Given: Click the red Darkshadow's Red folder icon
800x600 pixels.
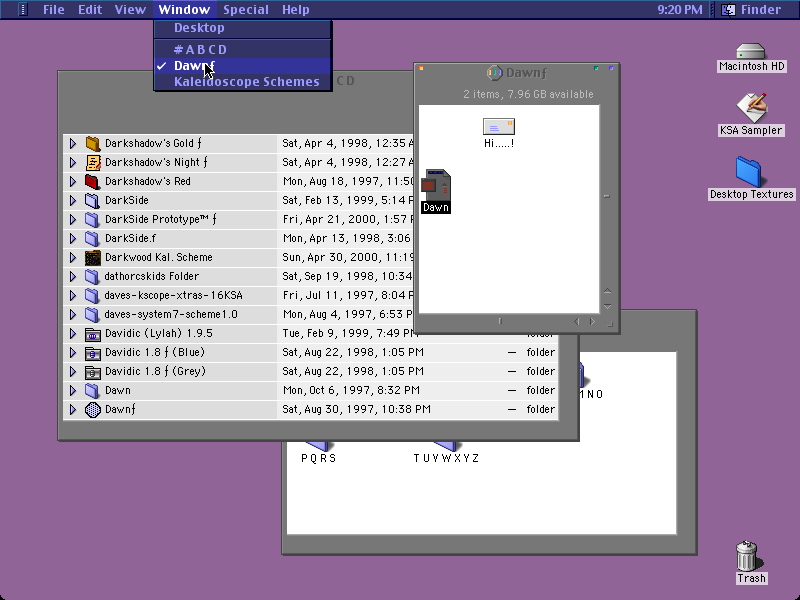Looking at the screenshot, I should (x=92, y=181).
